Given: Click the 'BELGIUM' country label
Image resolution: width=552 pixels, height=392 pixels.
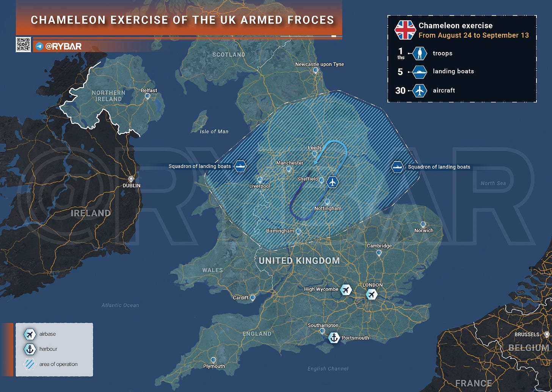Looking at the screenshot, I should 528,348.
